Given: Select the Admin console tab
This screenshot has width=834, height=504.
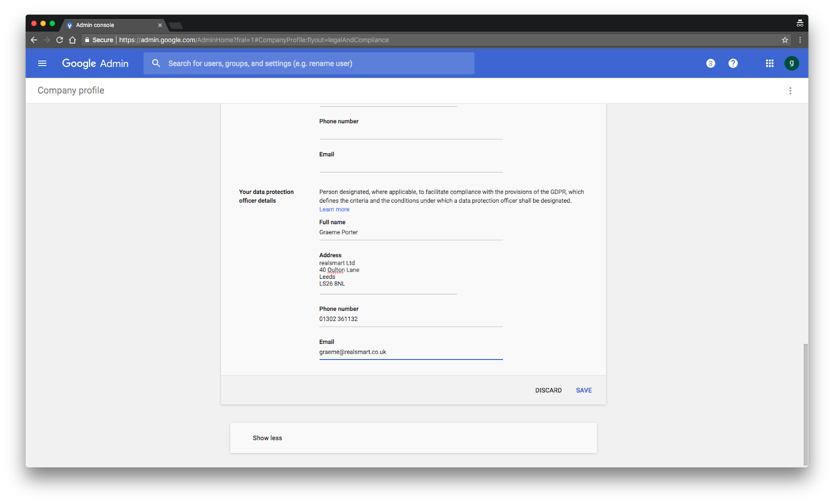Looking at the screenshot, I should tap(114, 25).
